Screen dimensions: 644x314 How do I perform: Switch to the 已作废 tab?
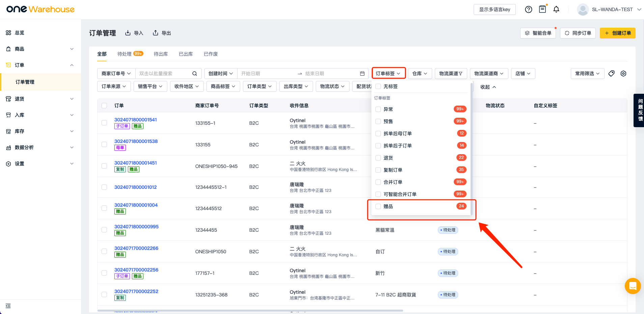[211, 54]
